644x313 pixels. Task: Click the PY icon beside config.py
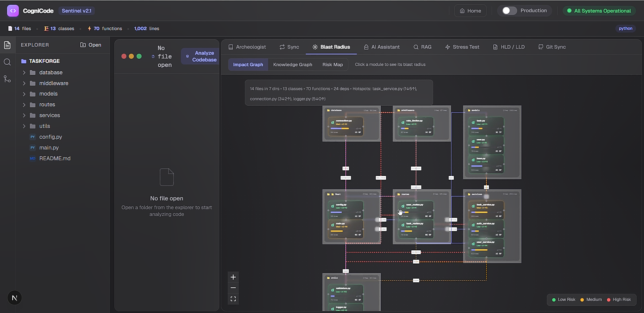click(x=33, y=137)
